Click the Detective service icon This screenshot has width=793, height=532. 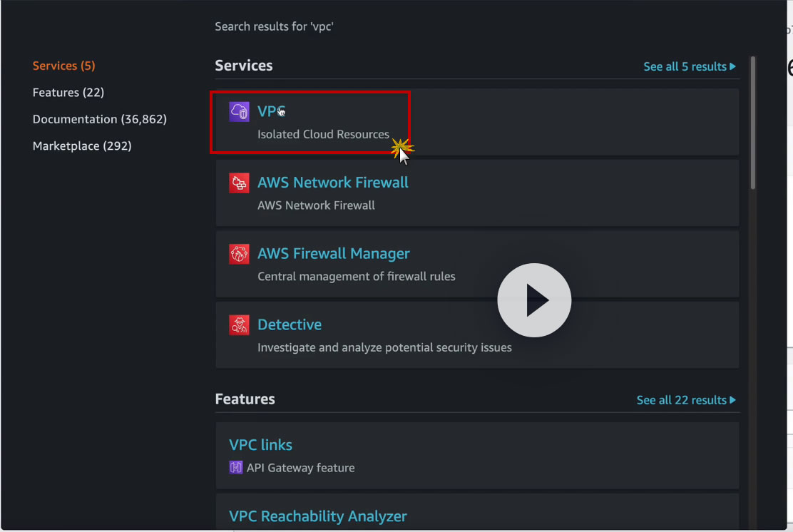click(239, 325)
